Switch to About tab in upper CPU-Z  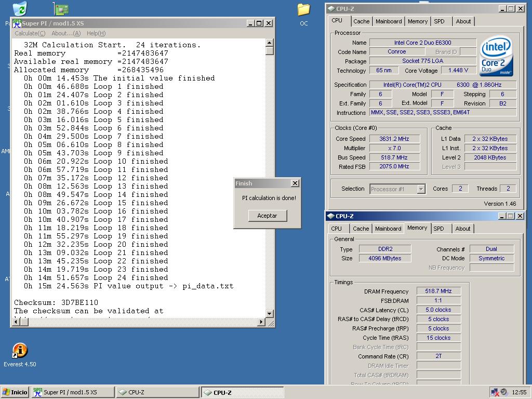pyautogui.click(x=463, y=21)
